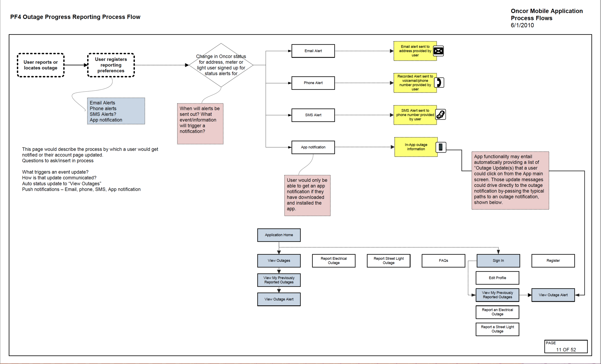Select the App notification box
The image size is (601, 364).
coord(313,147)
